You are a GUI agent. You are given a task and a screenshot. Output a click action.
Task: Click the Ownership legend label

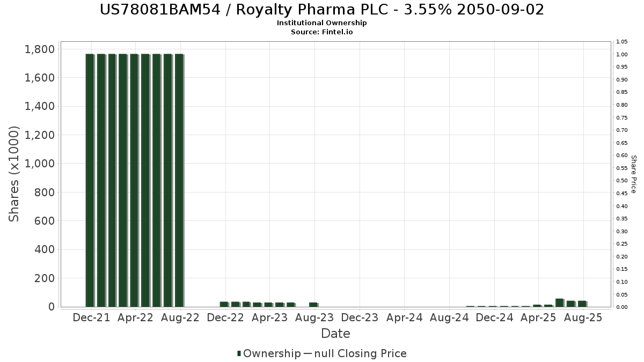point(272,353)
